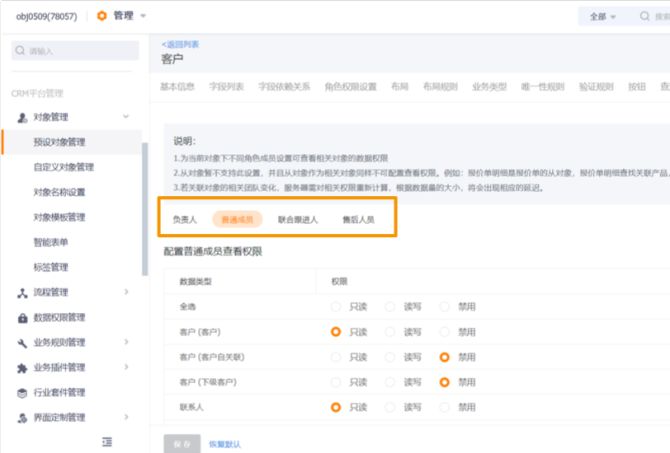Image resolution: width=670 pixels, height=453 pixels.
Task: Select the 联合跟进人 role tab
Action: pyautogui.click(x=298, y=218)
